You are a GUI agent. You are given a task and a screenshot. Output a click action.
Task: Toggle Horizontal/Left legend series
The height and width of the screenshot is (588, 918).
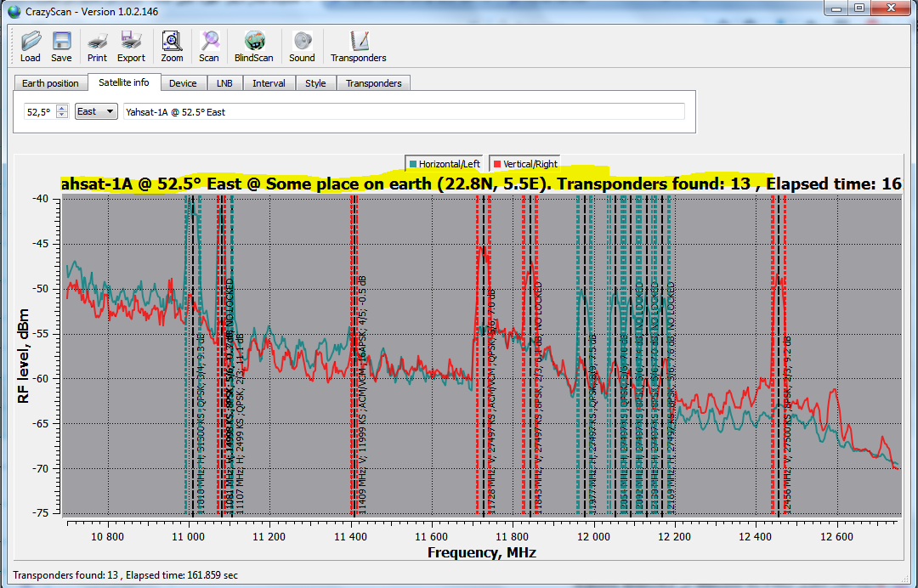tap(444, 164)
